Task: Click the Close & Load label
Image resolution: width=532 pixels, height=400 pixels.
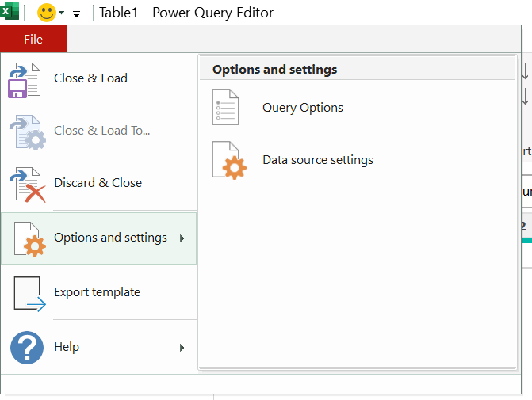Action: coord(90,78)
